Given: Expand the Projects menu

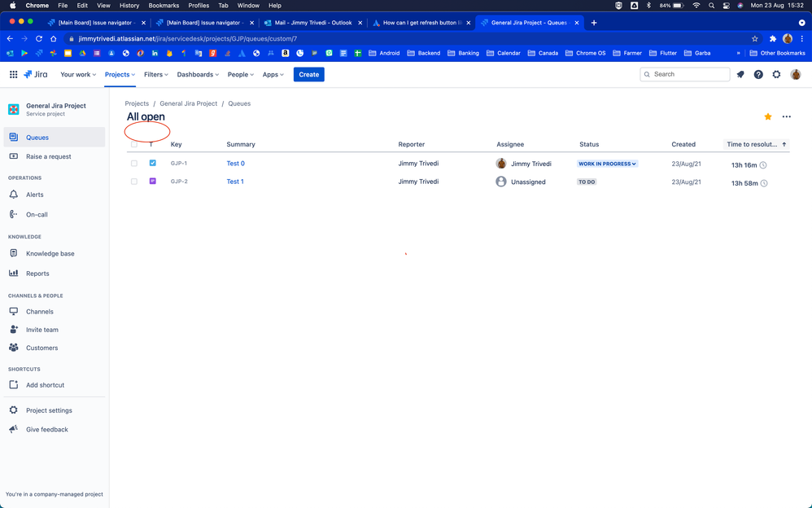Looking at the screenshot, I should tap(119, 74).
